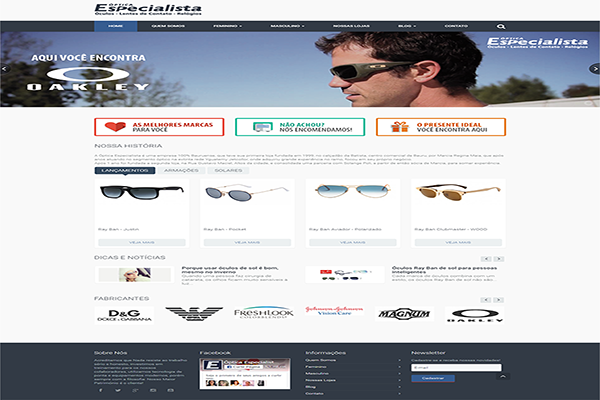Image resolution: width=600 pixels, height=400 pixels.
Task: Open footer Masculino link
Action: coord(317,373)
